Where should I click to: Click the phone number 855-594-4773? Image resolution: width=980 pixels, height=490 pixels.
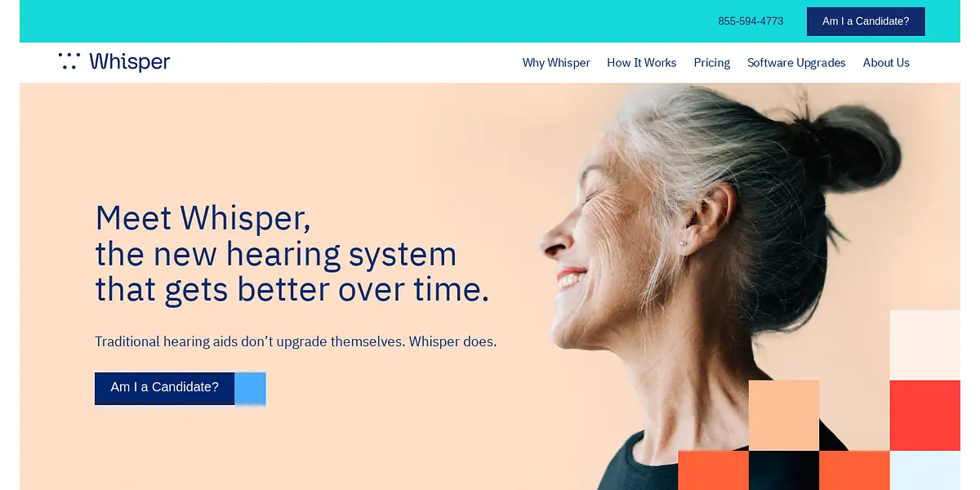pyautogui.click(x=751, y=21)
